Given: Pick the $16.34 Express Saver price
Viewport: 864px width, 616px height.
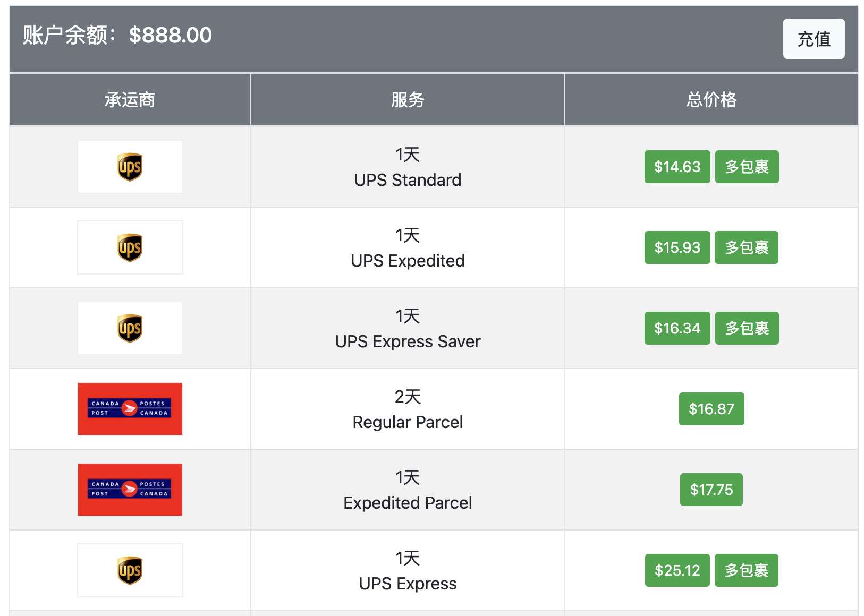Looking at the screenshot, I should (677, 328).
